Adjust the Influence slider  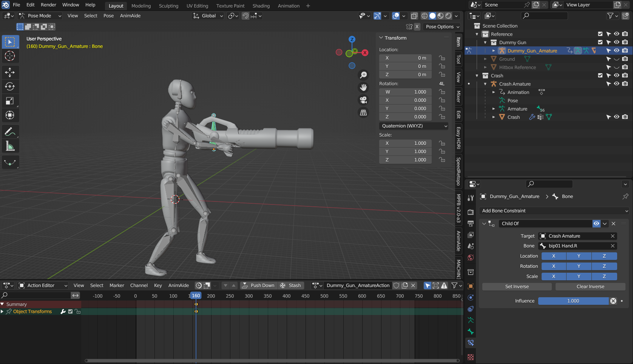click(x=573, y=301)
